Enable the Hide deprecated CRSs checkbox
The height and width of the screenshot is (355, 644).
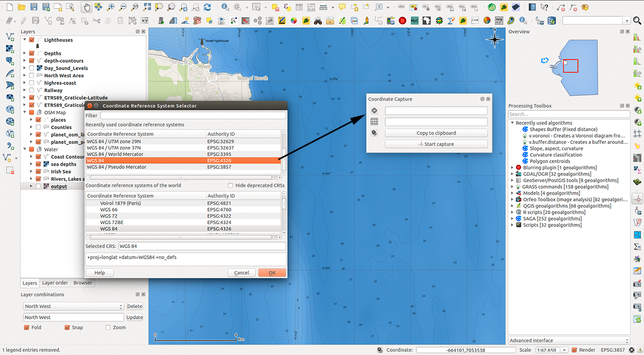click(x=231, y=186)
